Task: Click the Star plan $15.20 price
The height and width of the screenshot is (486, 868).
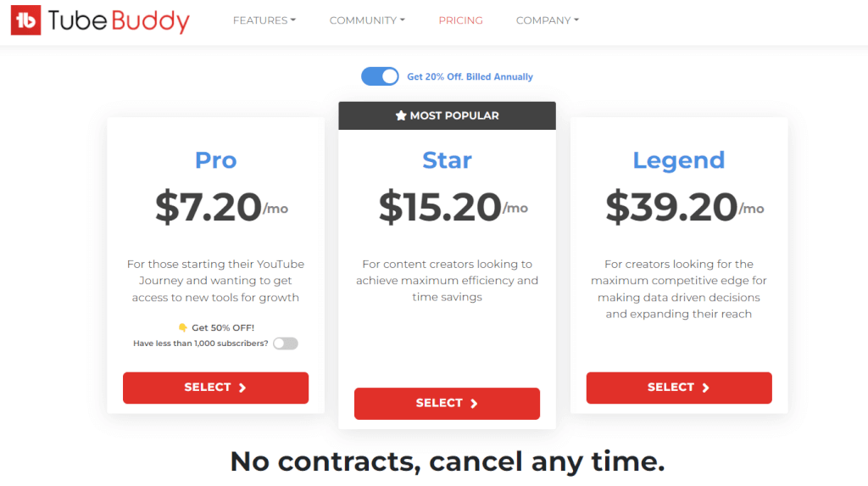Action: point(440,207)
